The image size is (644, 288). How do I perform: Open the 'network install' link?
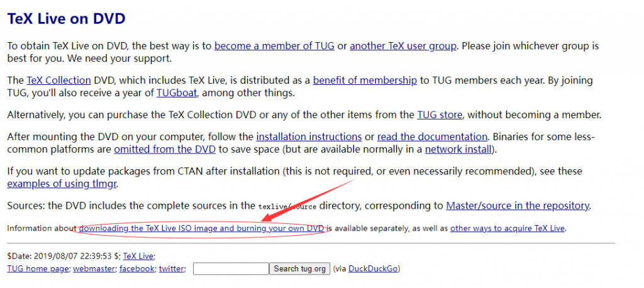tap(458, 149)
